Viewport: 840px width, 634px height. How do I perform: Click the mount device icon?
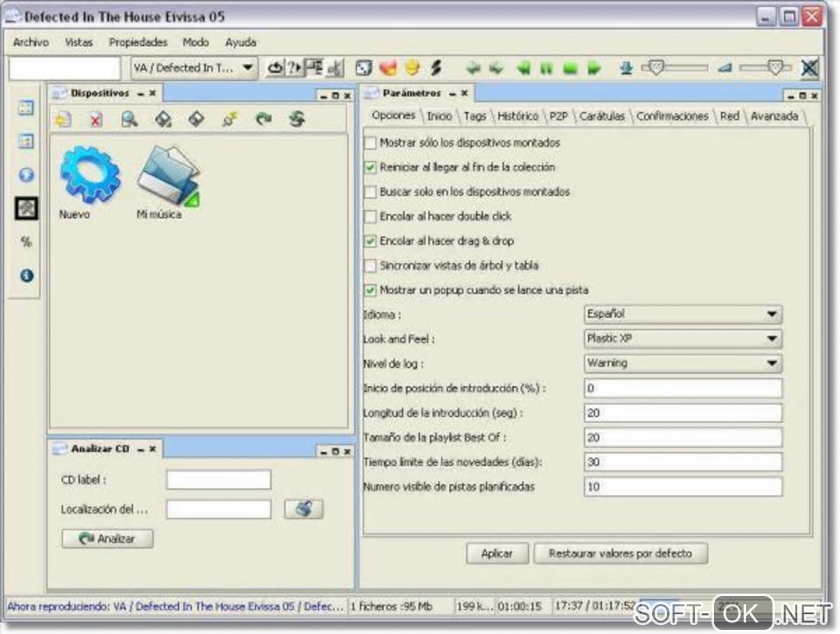tap(163, 119)
